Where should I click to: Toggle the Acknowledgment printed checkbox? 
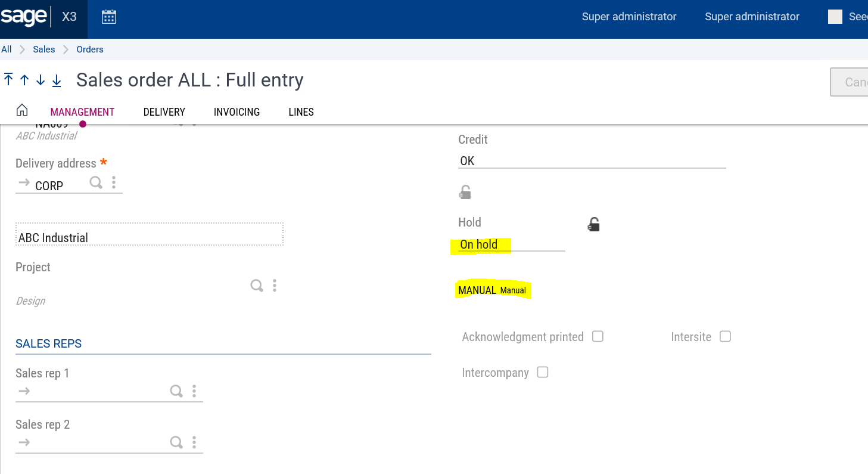598,336
